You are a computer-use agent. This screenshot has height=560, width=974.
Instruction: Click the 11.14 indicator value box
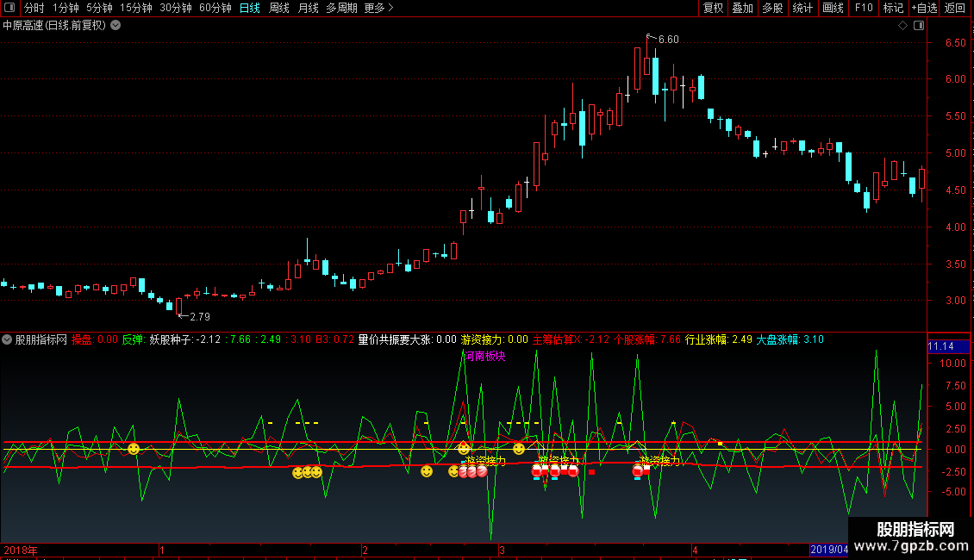tap(948, 346)
